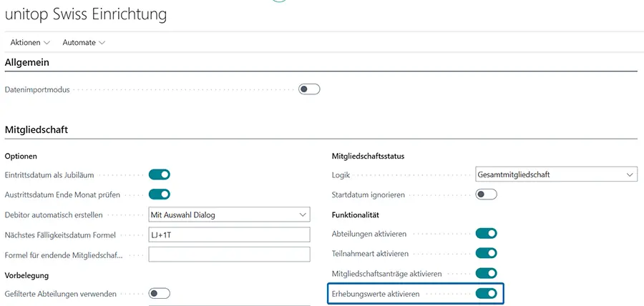
Task: Click the unitop Swiss Einrichtung page title
Action: pyautogui.click(x=86, y=14)
